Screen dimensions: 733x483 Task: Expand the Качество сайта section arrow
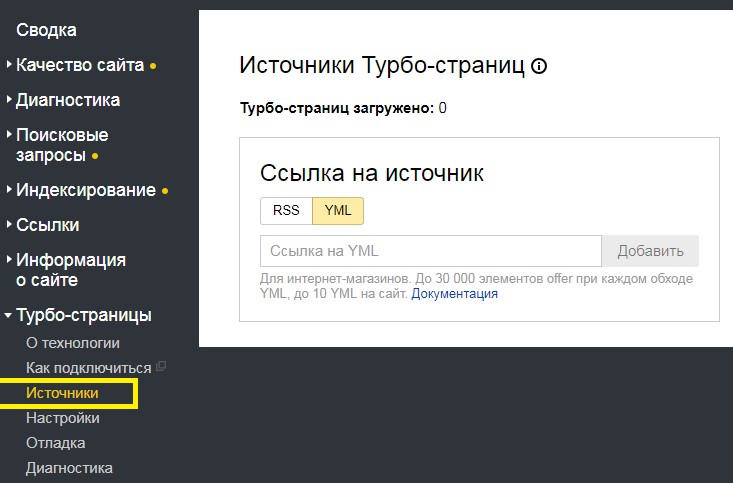coord(9,65)
